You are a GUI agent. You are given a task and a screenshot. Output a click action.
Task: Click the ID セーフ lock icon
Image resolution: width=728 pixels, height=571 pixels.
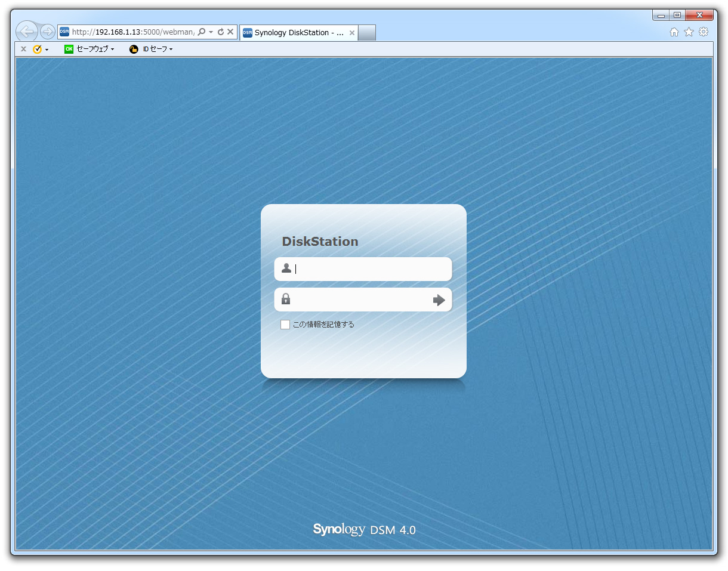[x=134, y=49]
